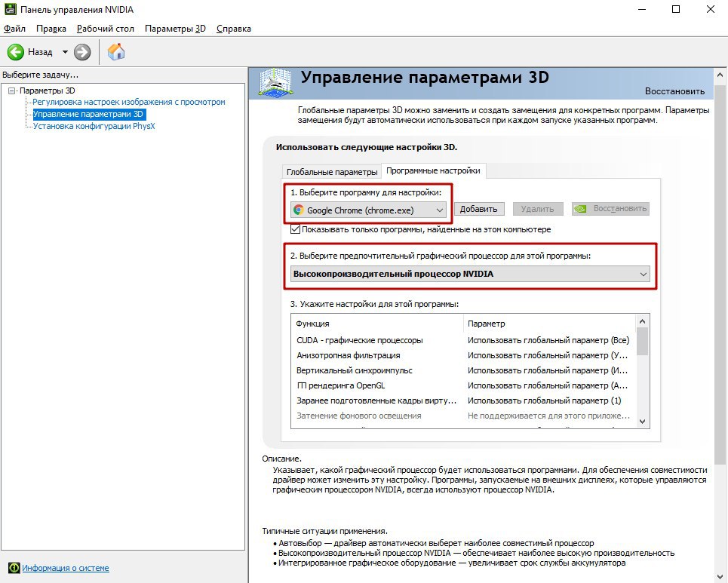The width and height of the screenshot is (728, 583).
Task: Click the Chrome icon in program dropdown
Action: point(299,210)
